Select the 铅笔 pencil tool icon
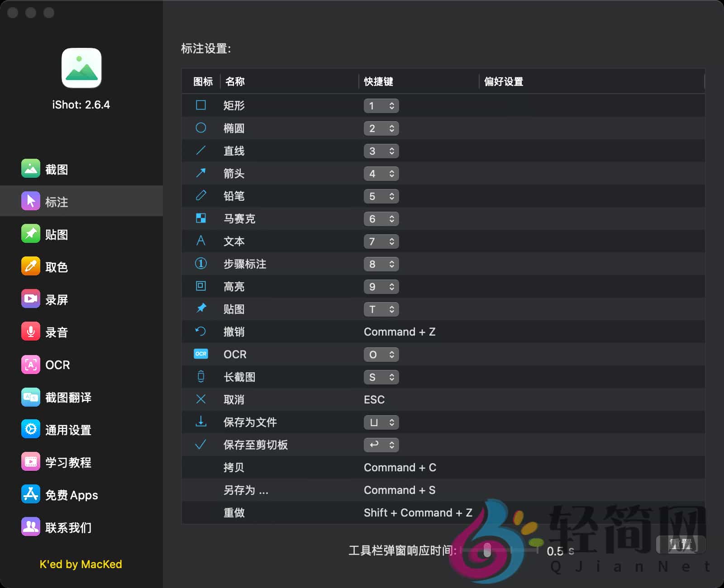Image resolution: width=724 pixels, height=588 pixels. tap(200, 196)
